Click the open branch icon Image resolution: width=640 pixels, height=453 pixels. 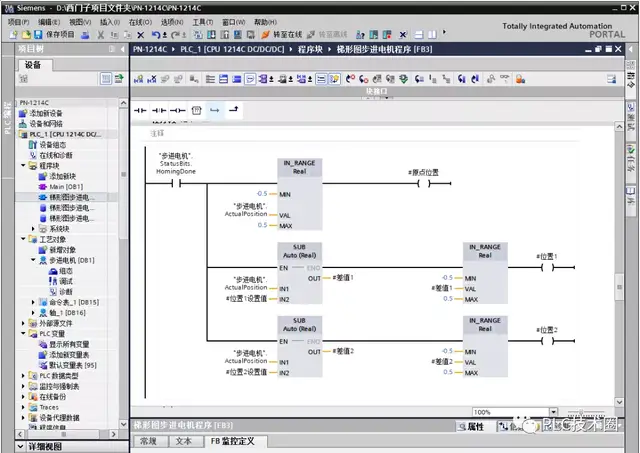pyautogui.click(x=214, y=110)
